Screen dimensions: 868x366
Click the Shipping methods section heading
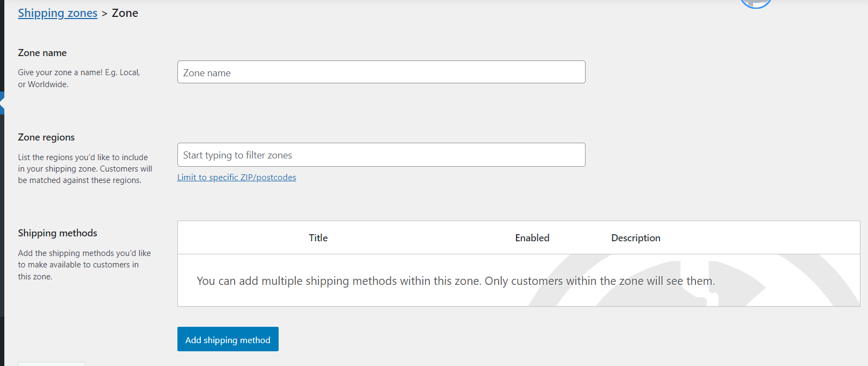click(58, 233)
